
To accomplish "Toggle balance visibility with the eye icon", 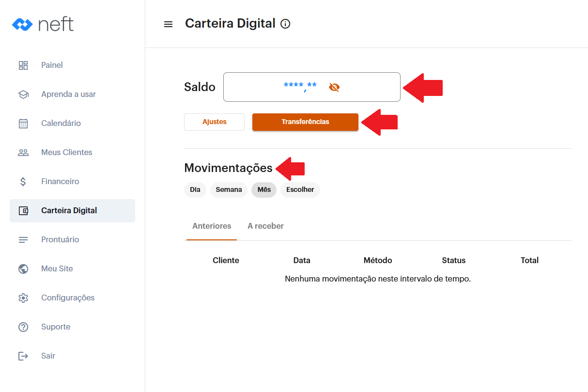I will point(334,87).
